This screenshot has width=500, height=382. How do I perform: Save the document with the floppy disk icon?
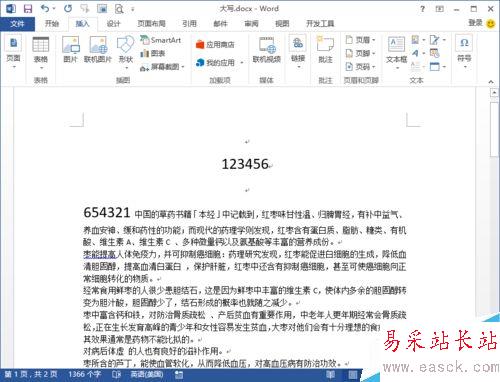point(28,9)
